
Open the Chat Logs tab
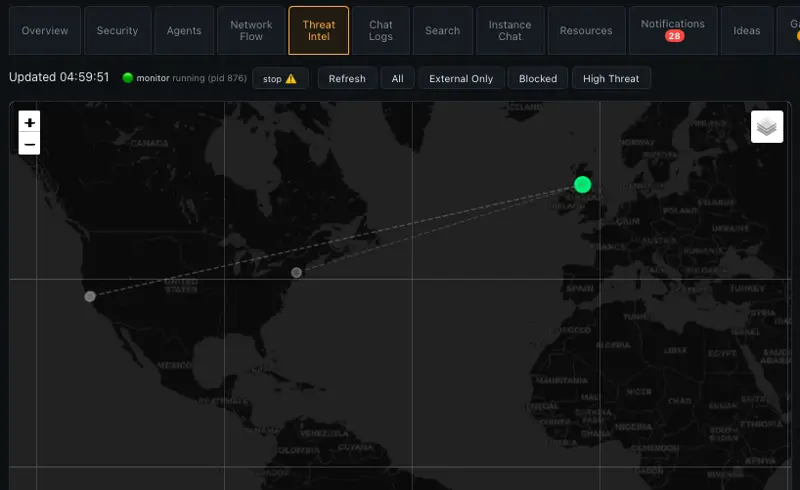click(381, 31)
